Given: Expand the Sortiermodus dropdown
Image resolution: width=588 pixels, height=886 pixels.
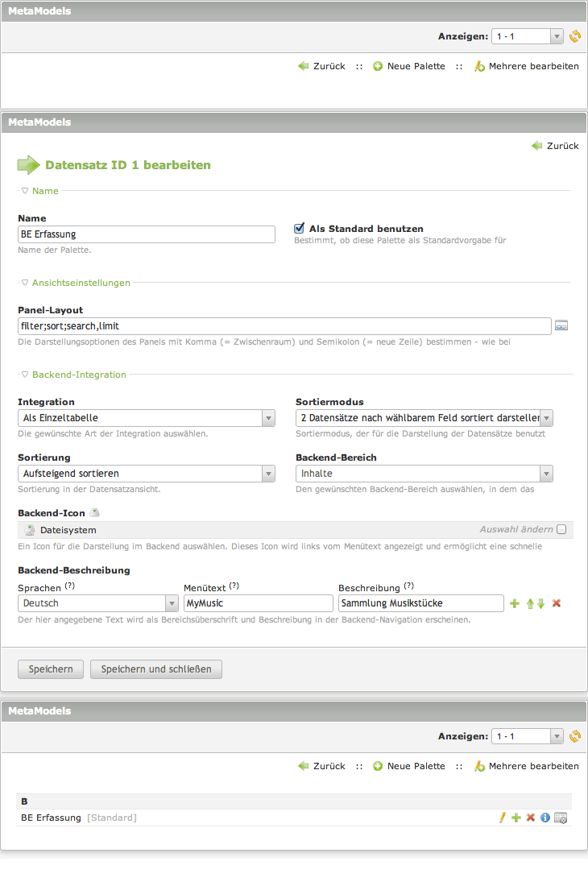Looking at the screenshot, I should (424, 418).
